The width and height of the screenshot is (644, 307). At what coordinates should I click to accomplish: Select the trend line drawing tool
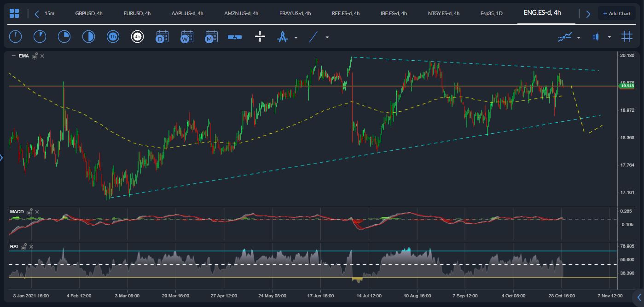313,37
